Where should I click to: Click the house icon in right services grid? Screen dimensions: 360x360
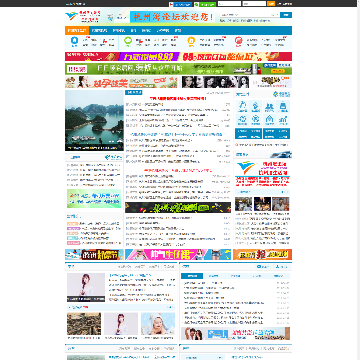point(269,120)
